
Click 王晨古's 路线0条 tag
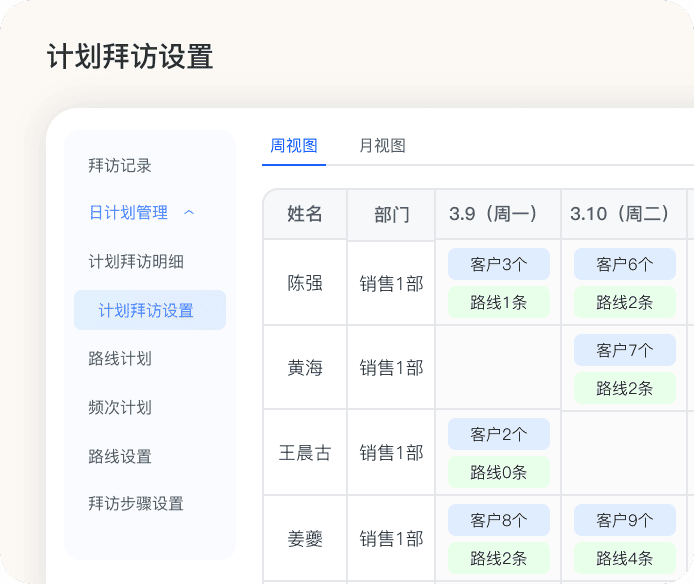498,472
